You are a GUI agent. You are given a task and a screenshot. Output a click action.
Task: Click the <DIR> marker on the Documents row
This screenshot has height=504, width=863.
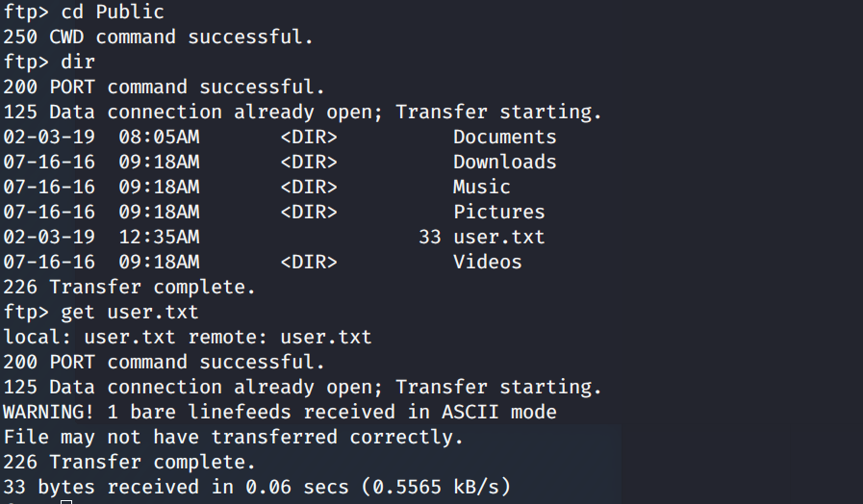coord(308,138)
